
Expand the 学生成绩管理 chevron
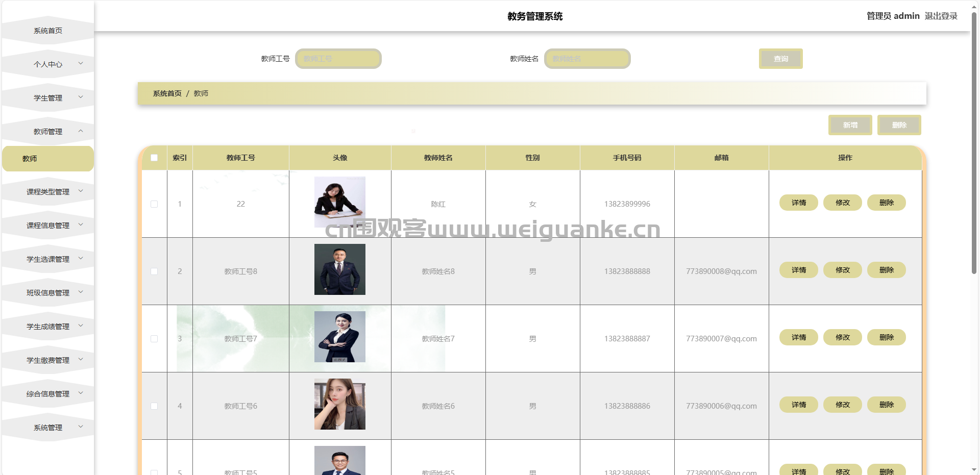(81, 326)
